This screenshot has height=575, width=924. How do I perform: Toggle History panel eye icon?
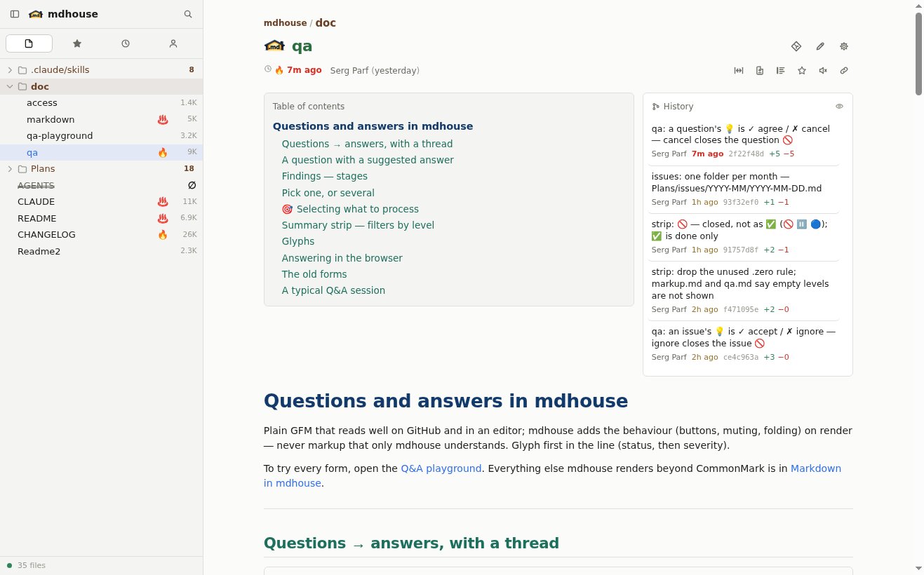tap(839, 107)
